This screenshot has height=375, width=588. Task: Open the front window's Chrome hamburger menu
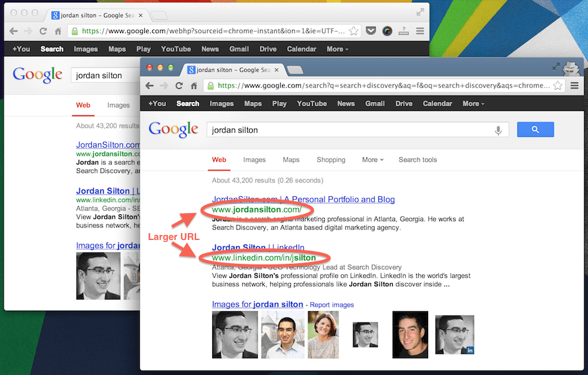click(x=574, y=86)
